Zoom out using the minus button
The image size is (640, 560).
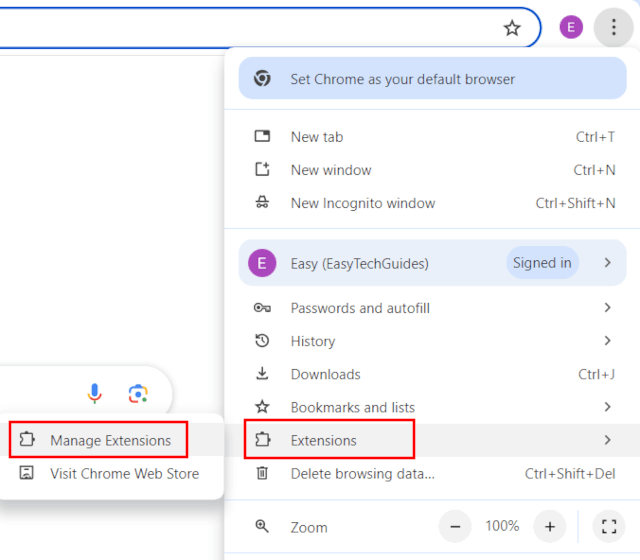[455, 526]
